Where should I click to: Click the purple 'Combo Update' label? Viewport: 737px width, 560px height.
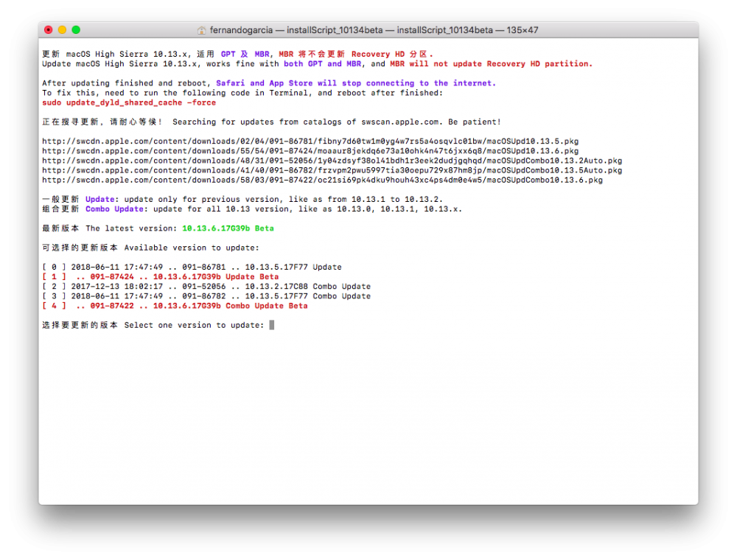point(114,209)
